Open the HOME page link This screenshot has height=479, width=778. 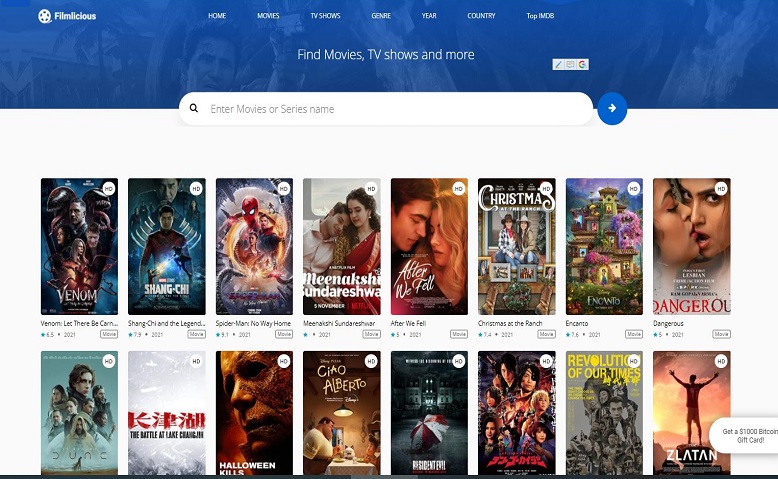click(217, 16)
